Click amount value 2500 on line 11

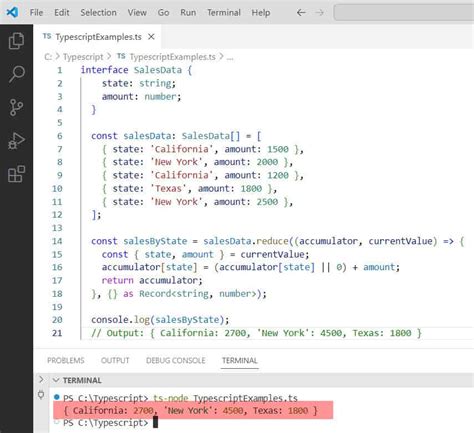(267, 202)
